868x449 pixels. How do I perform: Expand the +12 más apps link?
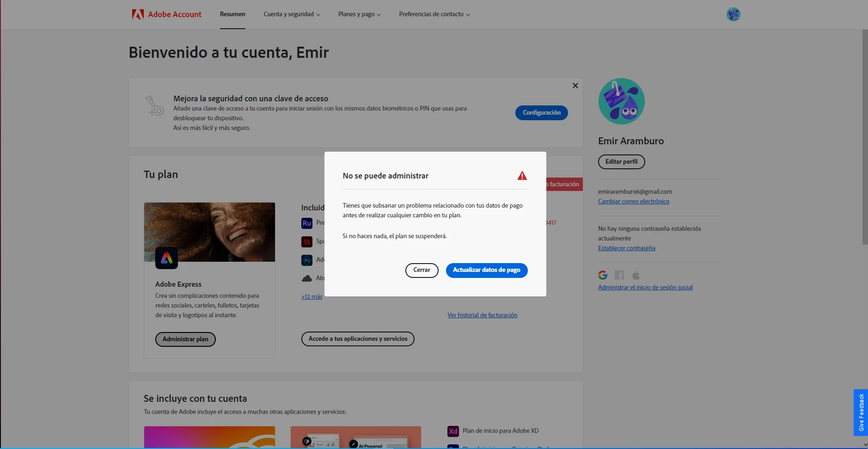(312, 297)
